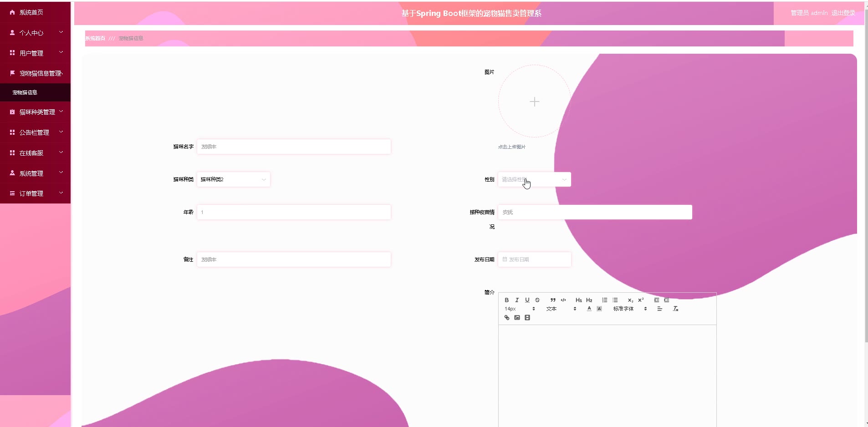
Task: Apply Heading 1 style
Action: [x=579, y=300]
